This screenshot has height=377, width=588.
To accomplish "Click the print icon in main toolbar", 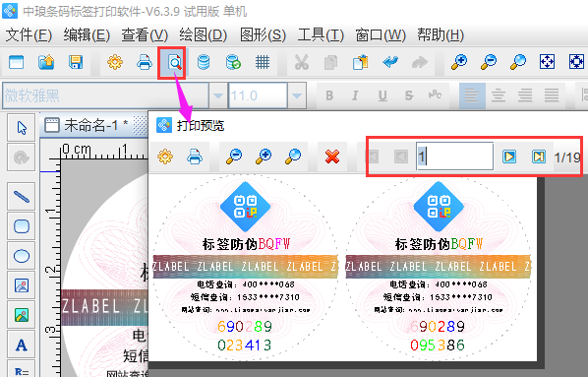I will [145, 62].
